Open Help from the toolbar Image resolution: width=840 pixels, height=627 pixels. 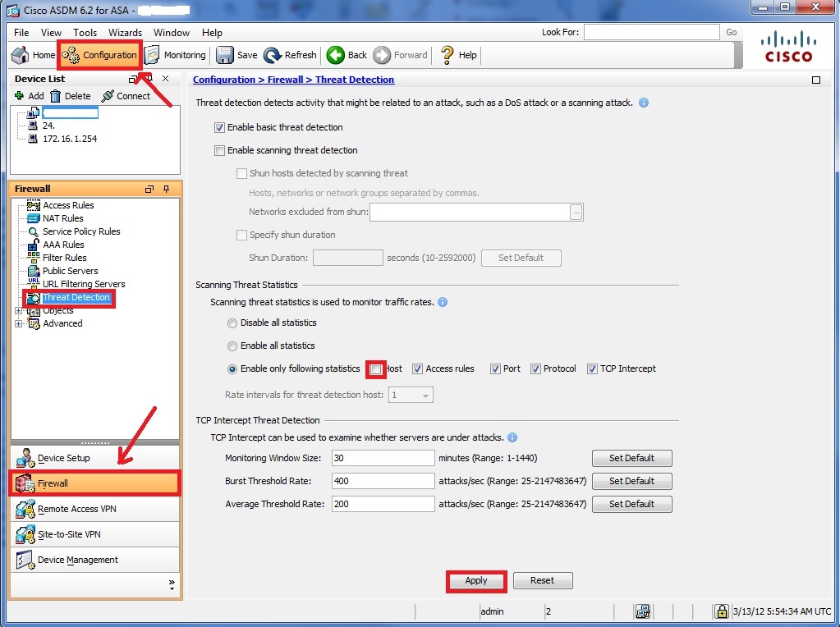(458, 55)
